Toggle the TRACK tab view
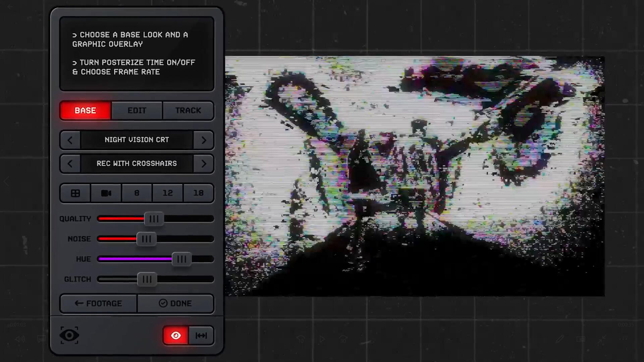The height and width of the screenshot is (362, 644). point(188,110)
